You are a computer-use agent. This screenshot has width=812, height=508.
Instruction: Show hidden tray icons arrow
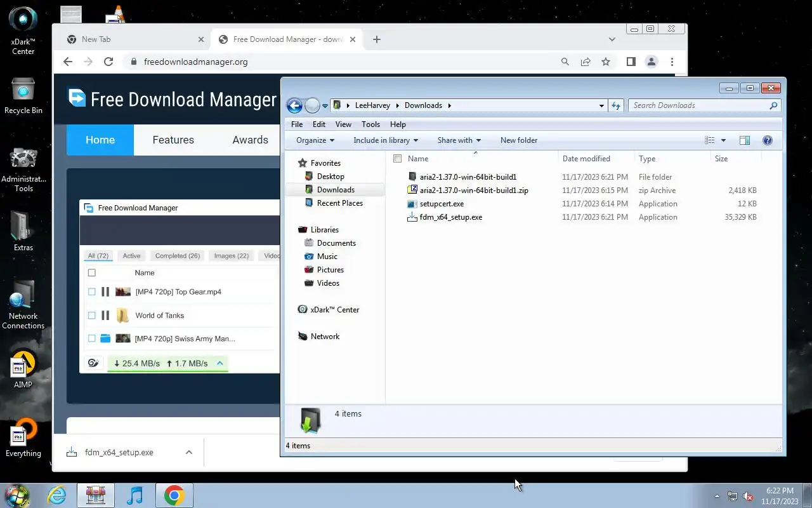(x=717, y=496)
